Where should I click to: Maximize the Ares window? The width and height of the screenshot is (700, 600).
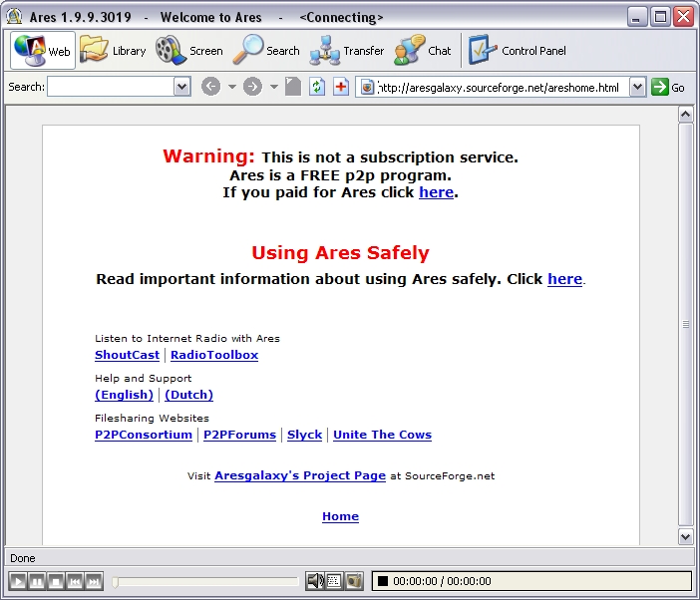(660, 17)
